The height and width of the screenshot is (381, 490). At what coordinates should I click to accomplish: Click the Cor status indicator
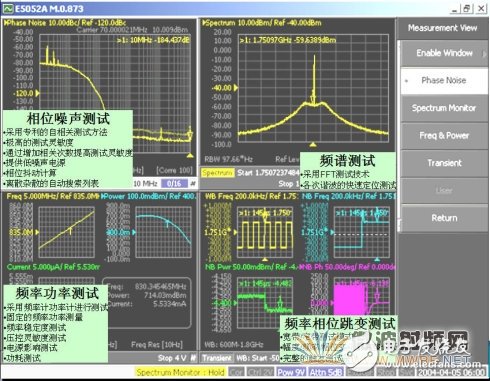[x=236, y=372]
